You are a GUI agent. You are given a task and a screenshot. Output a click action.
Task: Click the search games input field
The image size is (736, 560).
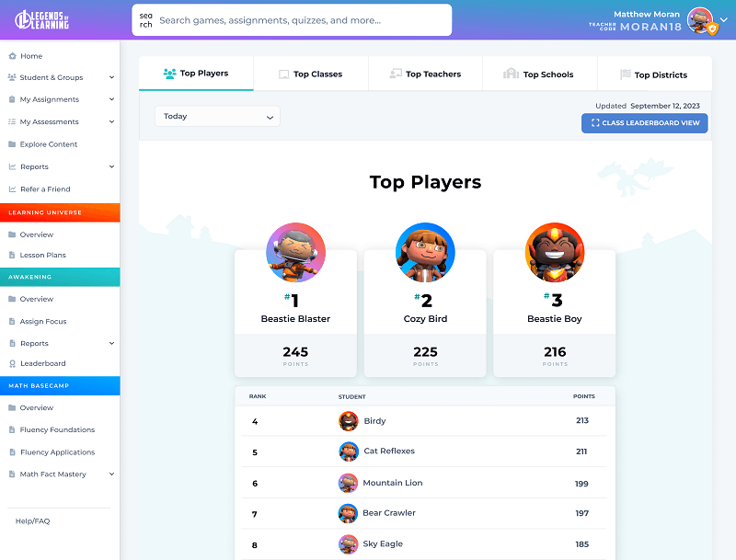tap(301, 20)
